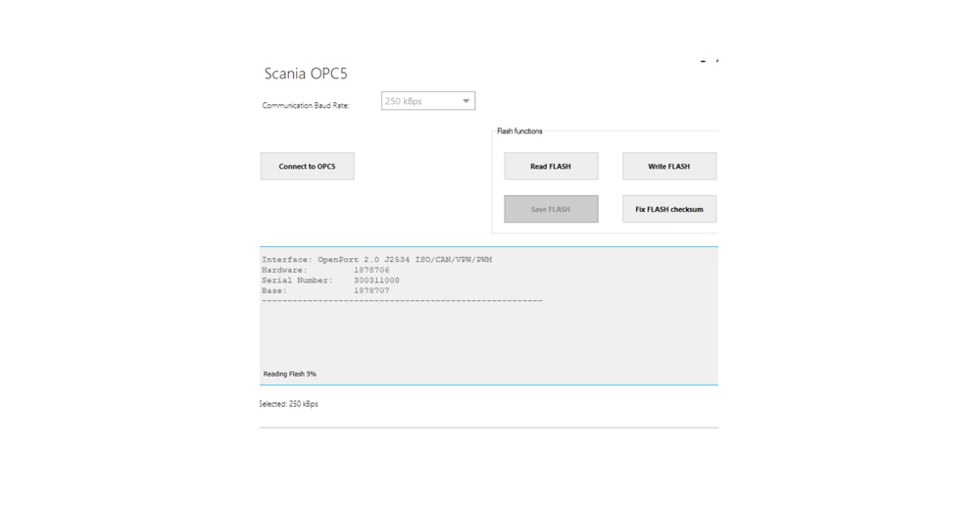Click the Write FLASH button
Image resolution: width=980 pixels, height=513 pixels.
coord(668,167)
